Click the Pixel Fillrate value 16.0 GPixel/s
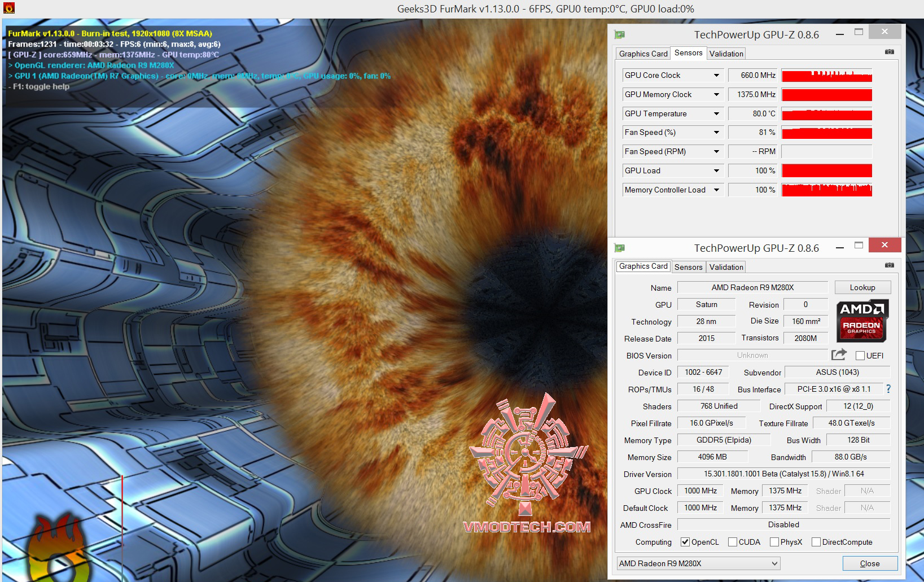This screenshot has height=582, width=924. [711, 423]
